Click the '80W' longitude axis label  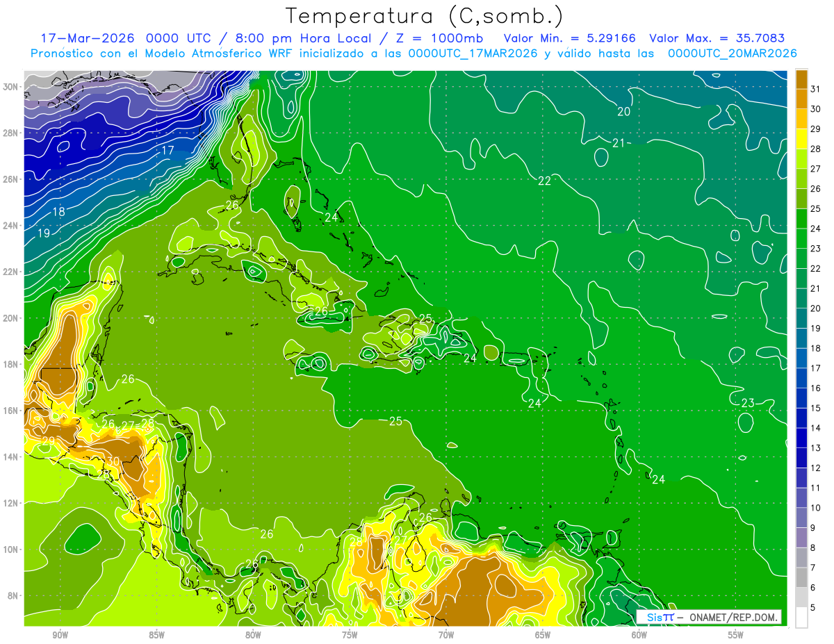253,635
